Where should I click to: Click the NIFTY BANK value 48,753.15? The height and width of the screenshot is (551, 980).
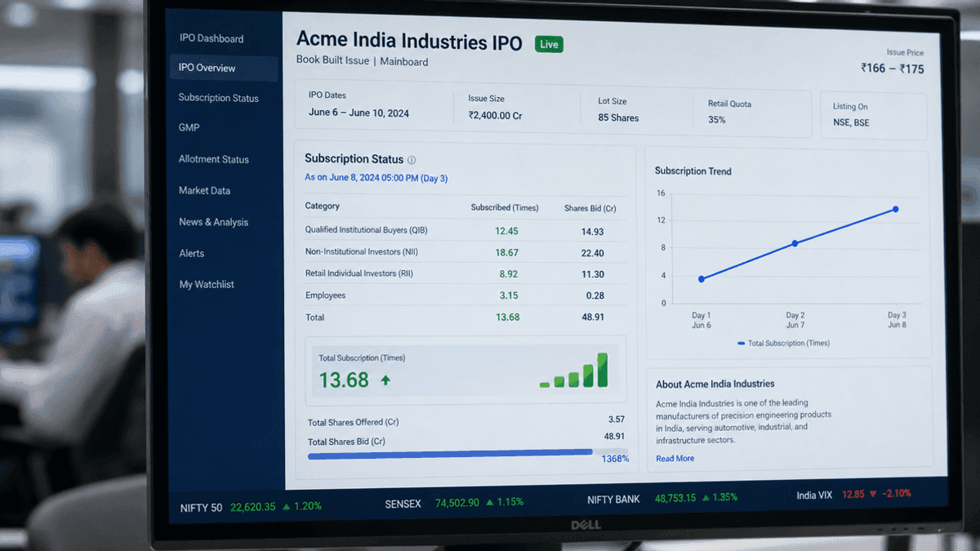(675, 498)
